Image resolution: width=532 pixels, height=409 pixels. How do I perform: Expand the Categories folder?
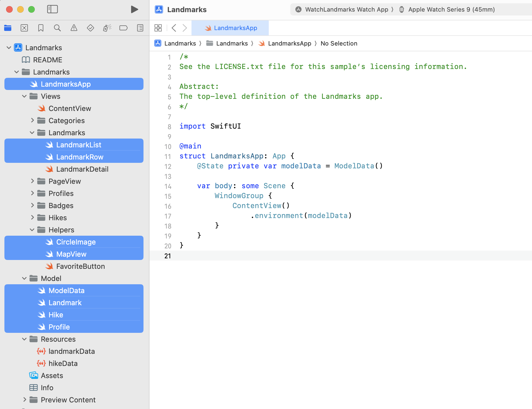pyautogui.click(x=32, y=121)
